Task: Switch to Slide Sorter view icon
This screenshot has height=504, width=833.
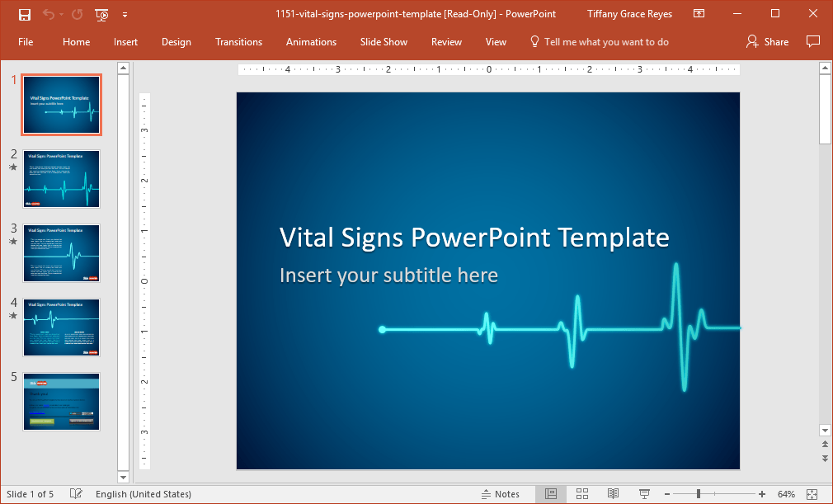Action: click(x=582, y=494)
